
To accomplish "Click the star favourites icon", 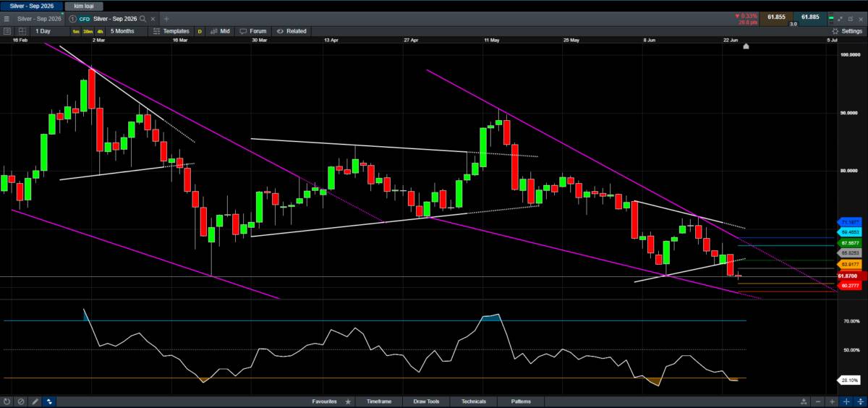I will click(348, 401).
